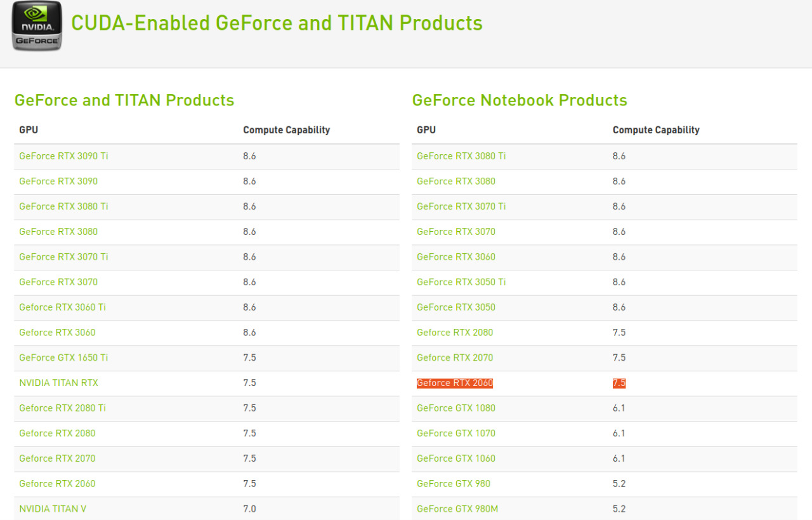Click 8.6 value in RTX 3090 row

click(x=249, y=182)
